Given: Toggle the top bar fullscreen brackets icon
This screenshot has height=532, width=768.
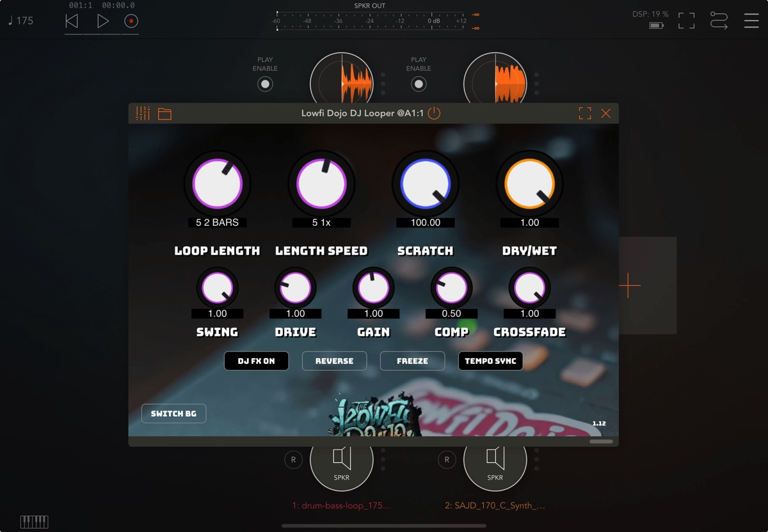Looking at the screenshot, I should 686,20.
